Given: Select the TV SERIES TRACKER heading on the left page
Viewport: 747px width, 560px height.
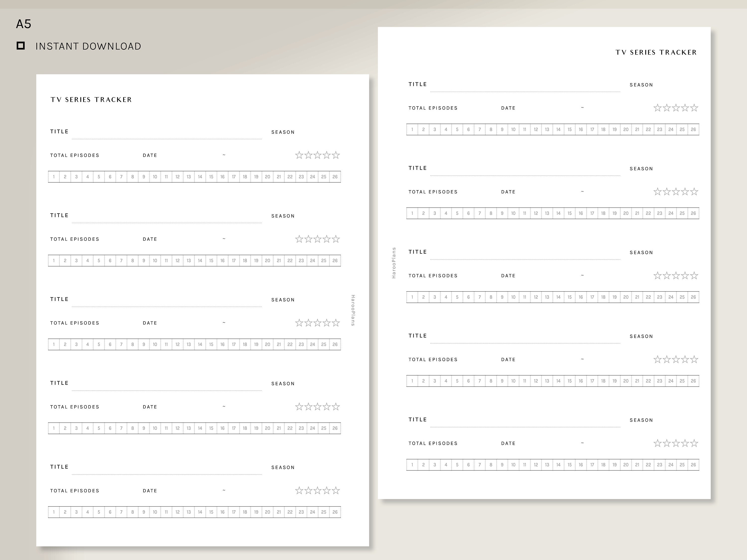Looking at the screenshot, I should click(x=90, y=100).
